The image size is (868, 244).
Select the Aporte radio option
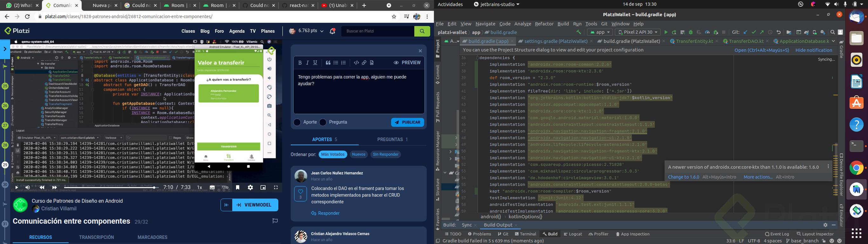pyautogui.click(x=297, y=122)
